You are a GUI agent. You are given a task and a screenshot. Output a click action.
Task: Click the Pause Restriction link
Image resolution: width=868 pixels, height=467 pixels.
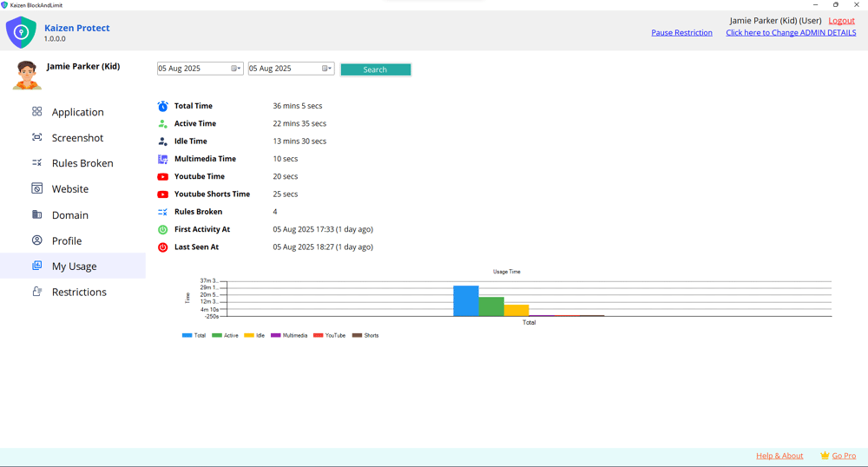681,33
